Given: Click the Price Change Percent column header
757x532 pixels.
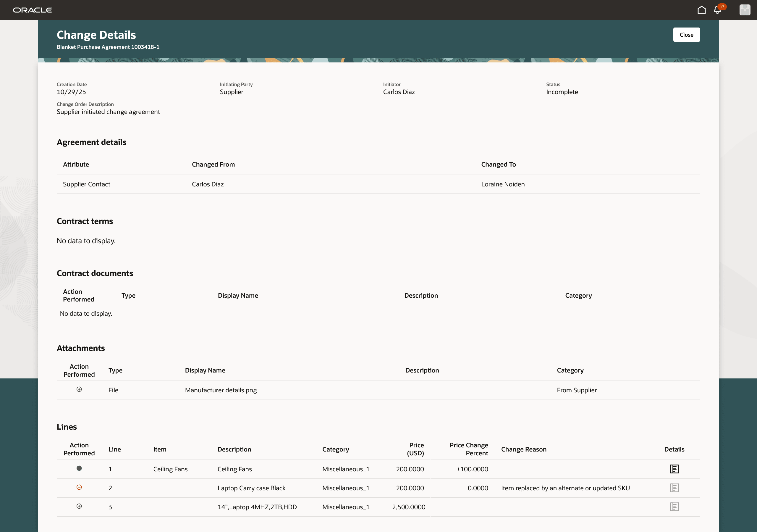Looking at the screenshot, I should (469, 449).
